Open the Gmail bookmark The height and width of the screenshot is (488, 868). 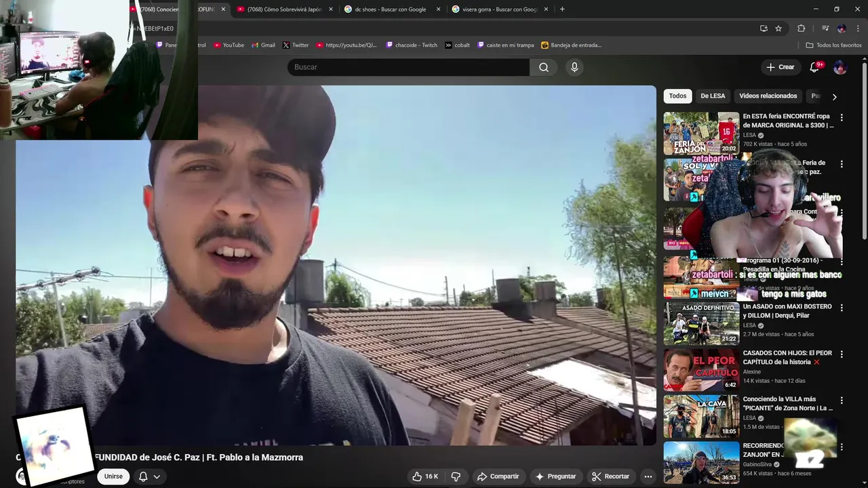[263, 45]
